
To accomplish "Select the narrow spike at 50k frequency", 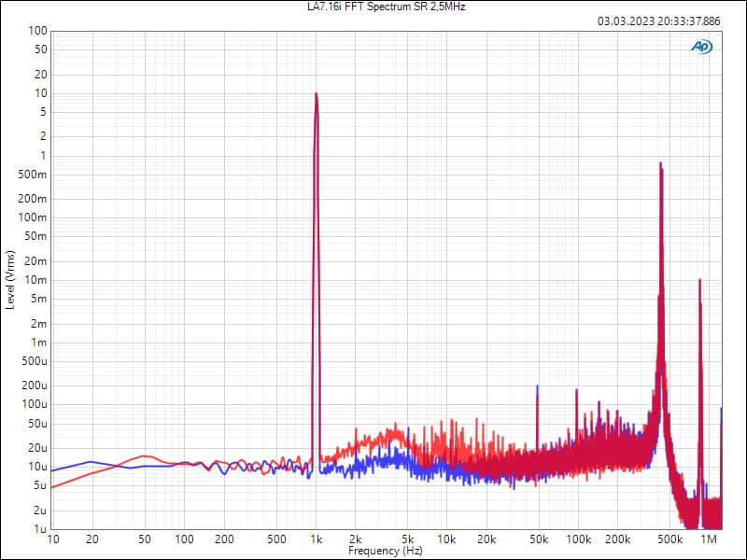I will pos(538,386).
